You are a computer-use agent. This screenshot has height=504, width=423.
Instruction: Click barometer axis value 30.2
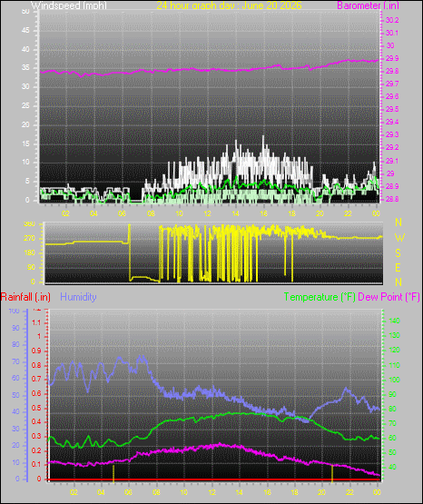[392, 20]
